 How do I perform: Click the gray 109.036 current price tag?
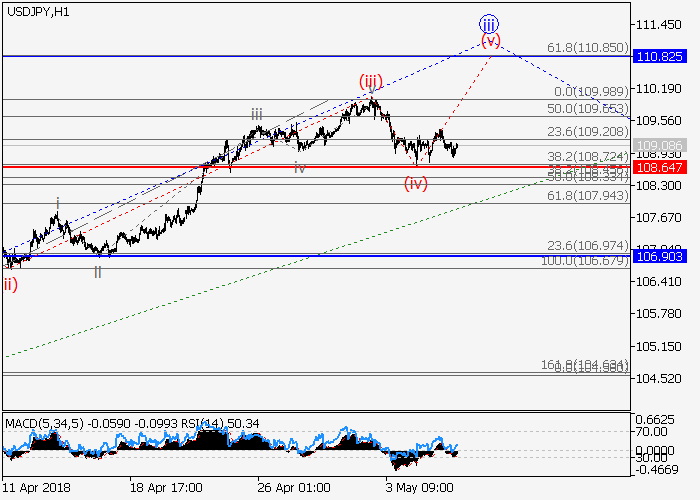point(662,144)
